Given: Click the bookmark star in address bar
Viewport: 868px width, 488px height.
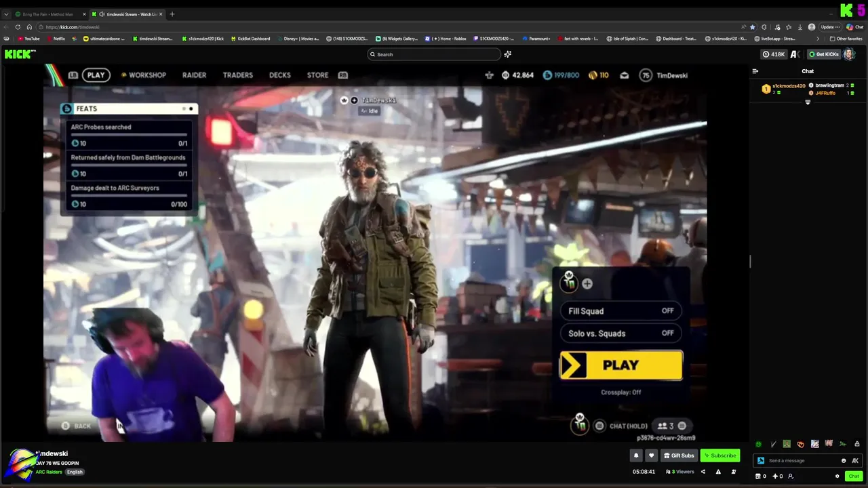Looking at the screenshot, I should 752,27.
